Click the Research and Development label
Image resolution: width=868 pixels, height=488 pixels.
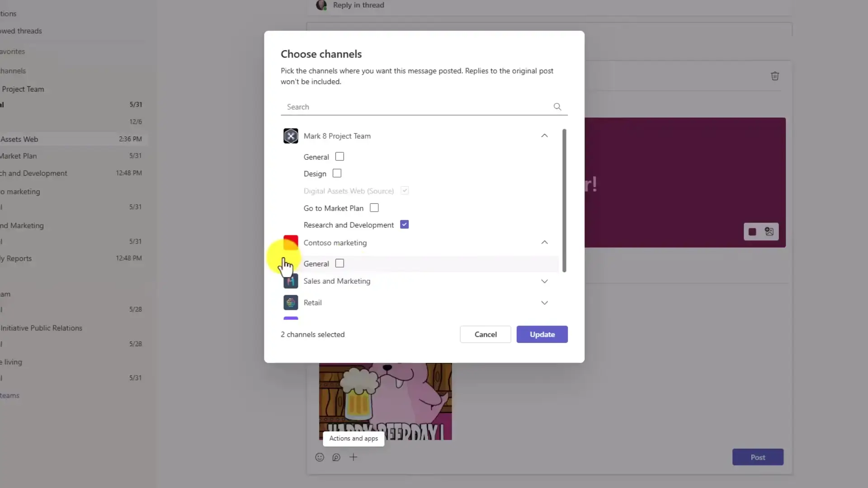coord(349,225)
